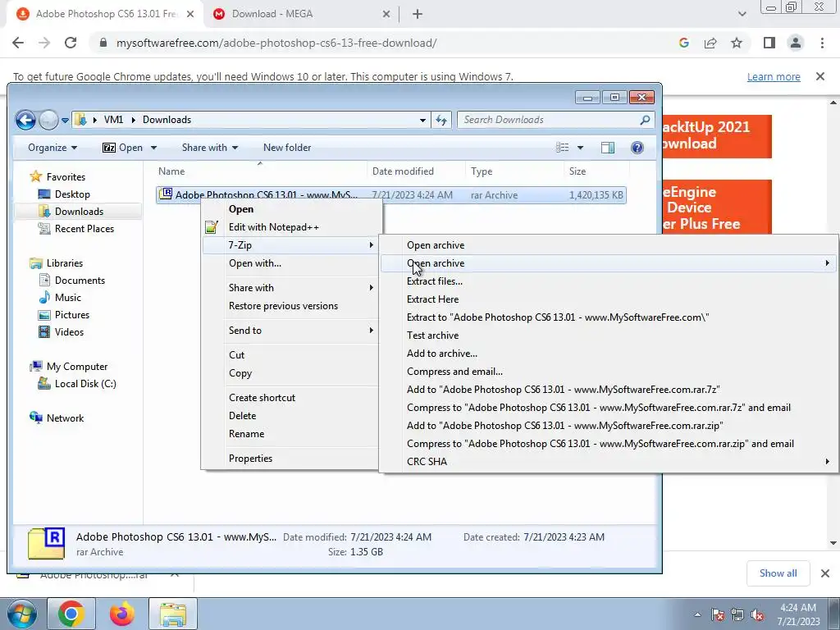The image size is (840, 630).
Task: Dismiss the Chrome update notice
Action: [x=820, y=76]
